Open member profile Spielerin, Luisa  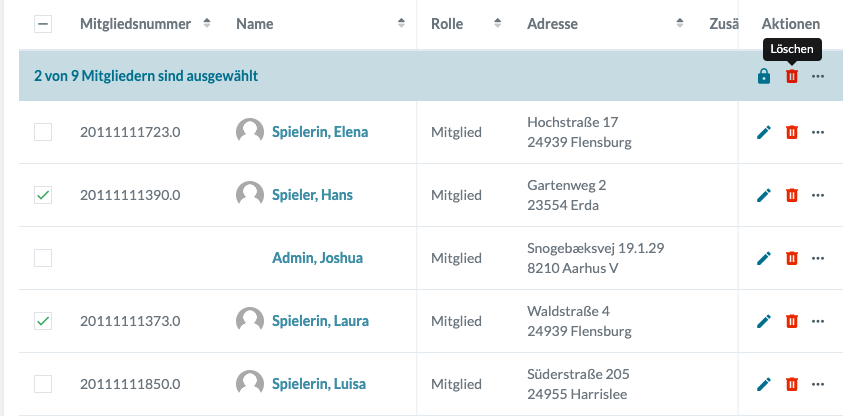(x=318, y=384)
